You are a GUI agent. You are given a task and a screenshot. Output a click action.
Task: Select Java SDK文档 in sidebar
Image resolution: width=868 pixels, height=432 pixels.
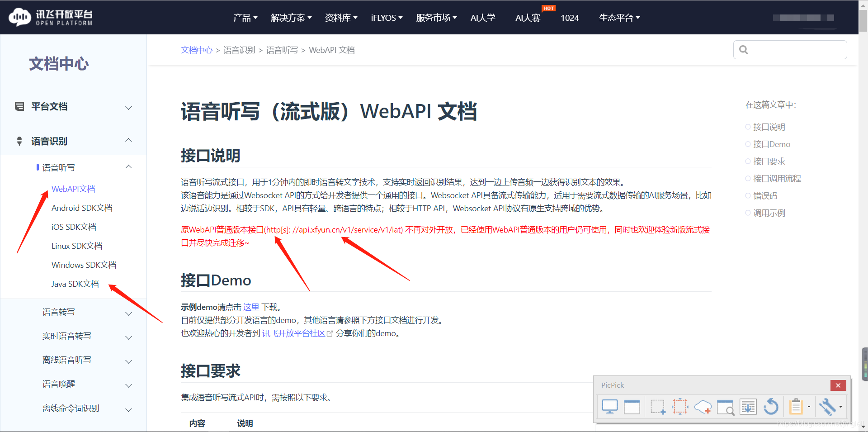click(x=75, y=284)
